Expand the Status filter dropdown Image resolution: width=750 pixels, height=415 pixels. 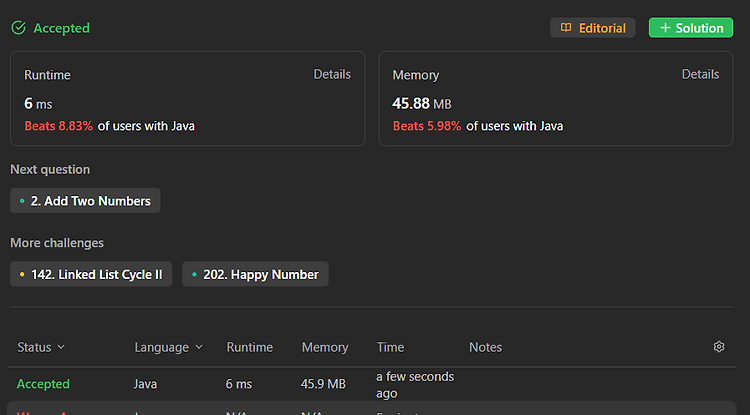pyautogui.click(x=41, y=347)
